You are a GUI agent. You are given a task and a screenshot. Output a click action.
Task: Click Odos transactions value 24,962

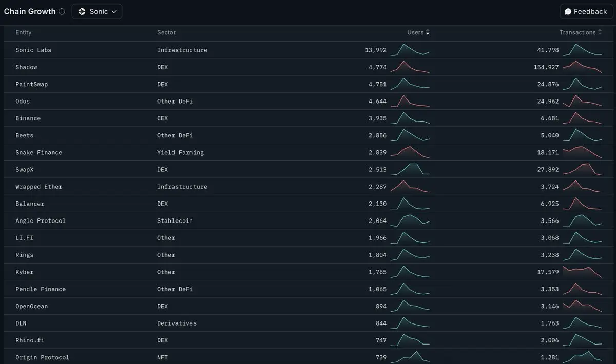click(548, 101)
